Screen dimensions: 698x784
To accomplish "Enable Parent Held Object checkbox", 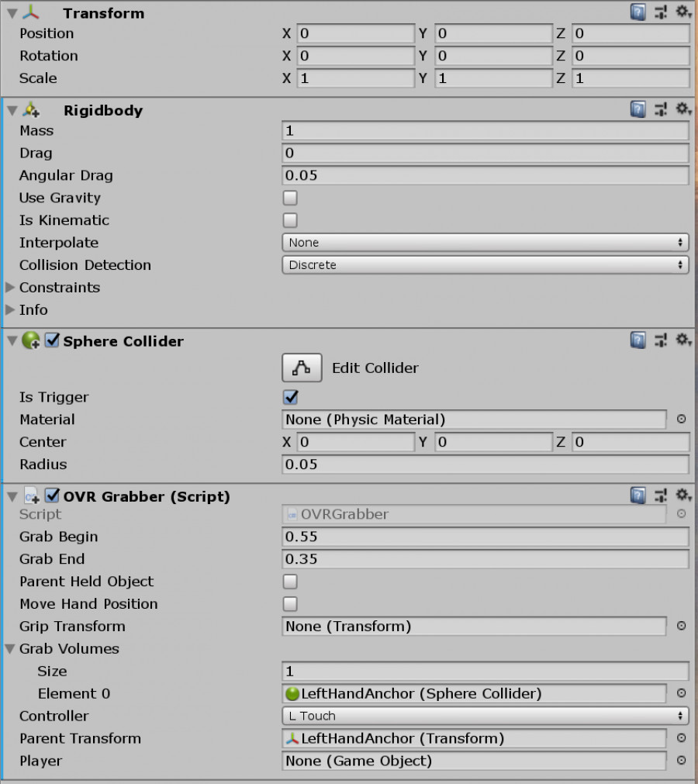I will pos(290,582).
